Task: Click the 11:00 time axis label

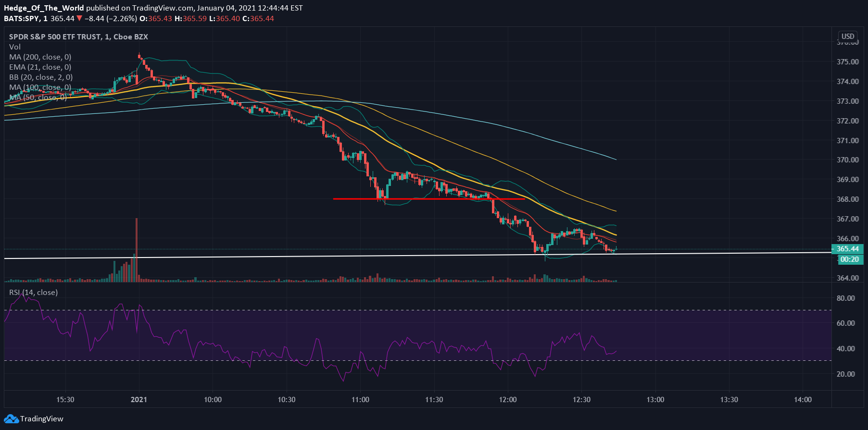Action: [360, 400]
